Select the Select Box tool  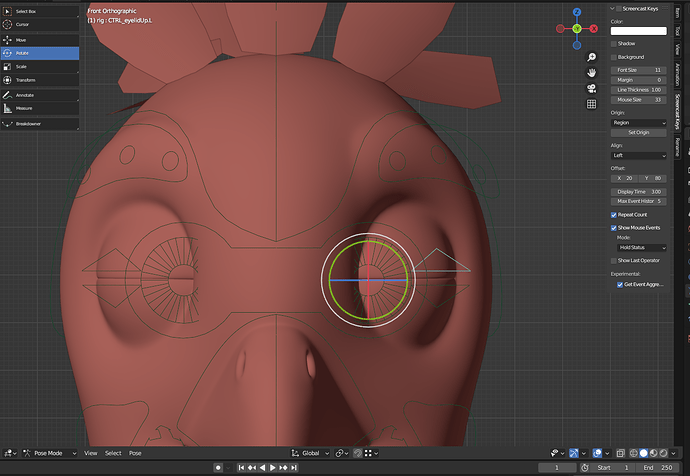[x=40, y=11]
